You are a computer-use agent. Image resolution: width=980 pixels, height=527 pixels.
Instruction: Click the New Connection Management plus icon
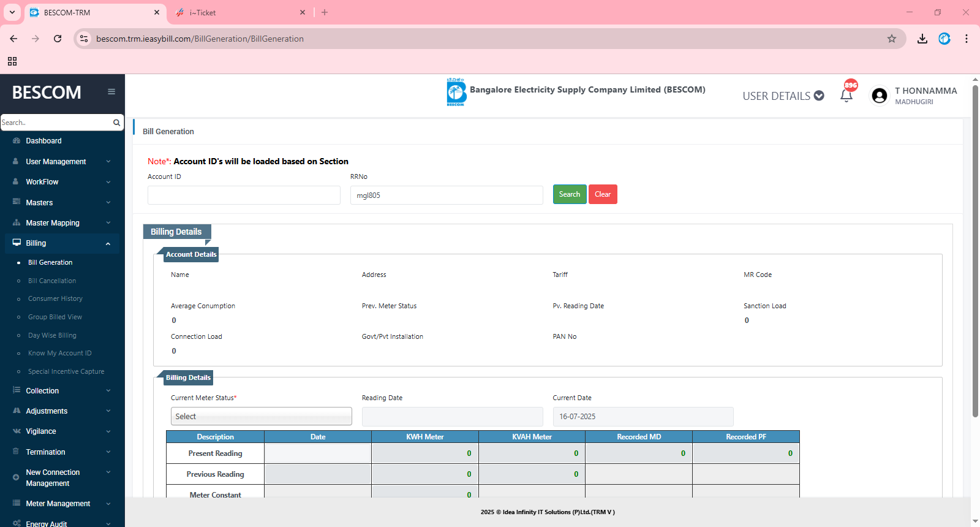point(16,477)
